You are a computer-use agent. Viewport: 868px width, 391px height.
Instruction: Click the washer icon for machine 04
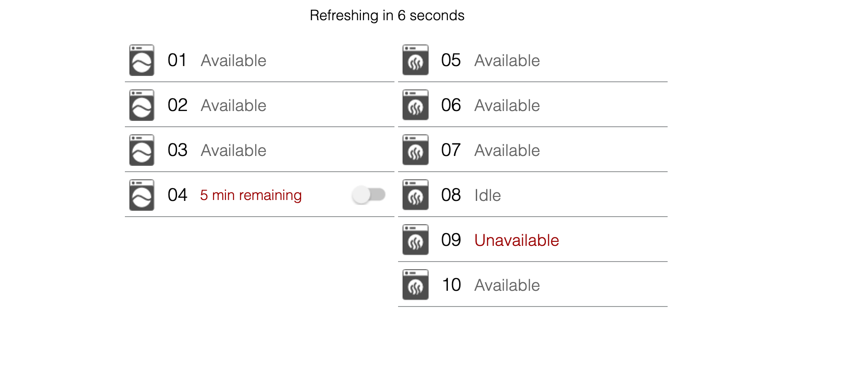[x=142, y=195]
